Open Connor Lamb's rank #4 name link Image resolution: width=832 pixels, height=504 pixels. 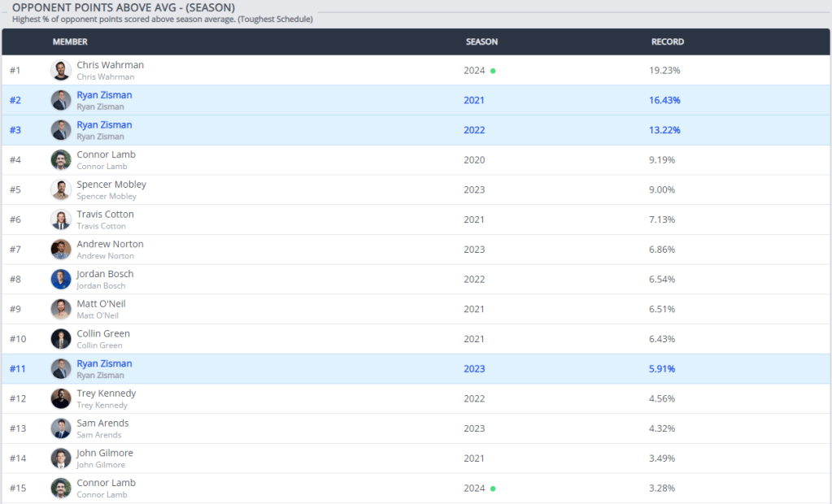(x=106, y=154)
